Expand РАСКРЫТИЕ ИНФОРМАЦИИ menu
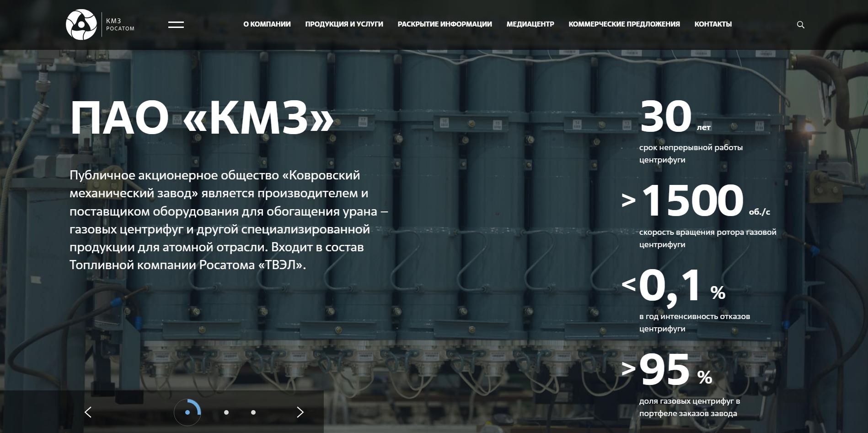The width and height of the screenshot is (868, 433). tap(445, 24)
